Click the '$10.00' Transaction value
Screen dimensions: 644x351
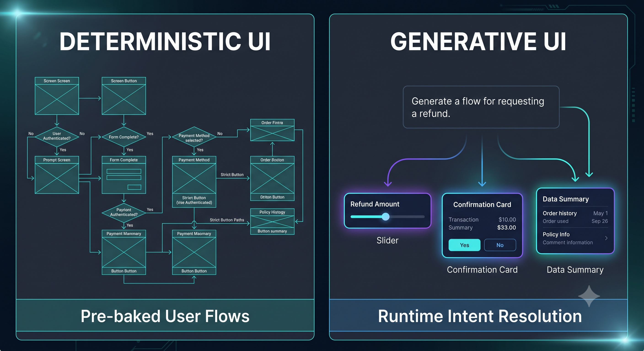[x=507, y=219]
